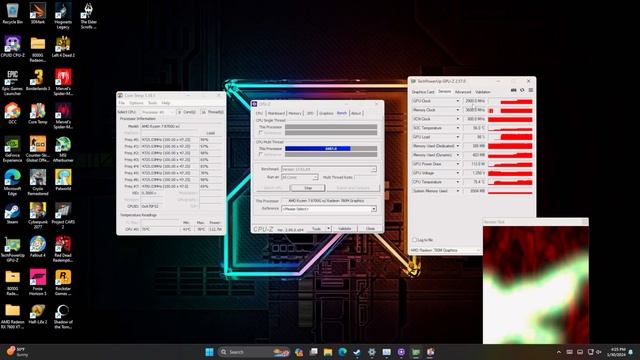Viewport: 640px width, 360px height.
Task: Open GPU Power Draw sensor dropdown
Action: (x=458, y=164)
